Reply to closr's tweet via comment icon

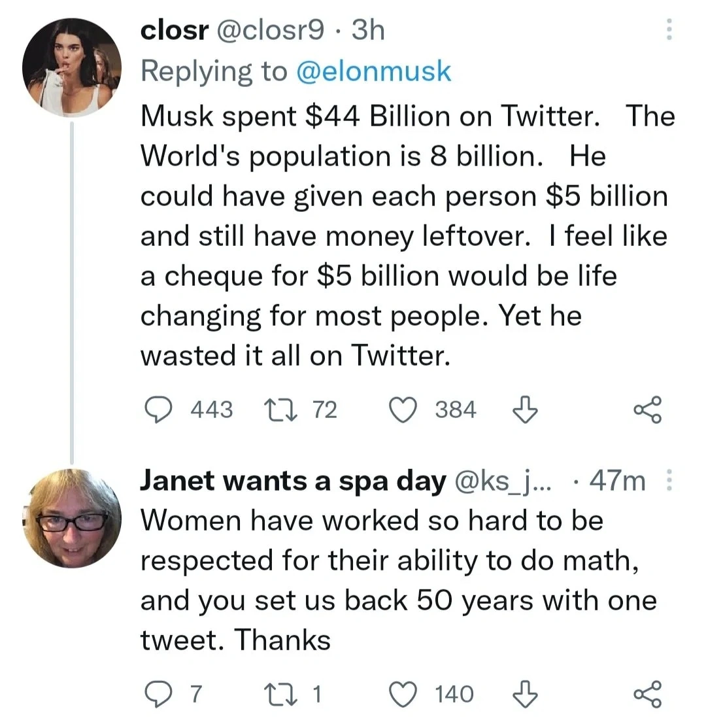pos(158,410)
